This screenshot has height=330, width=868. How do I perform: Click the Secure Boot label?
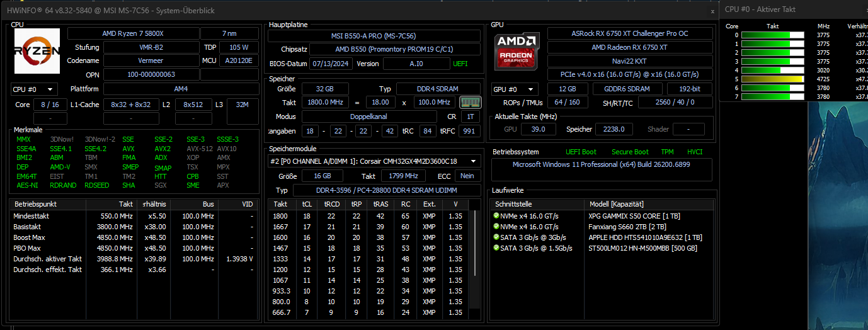[630, 152]
